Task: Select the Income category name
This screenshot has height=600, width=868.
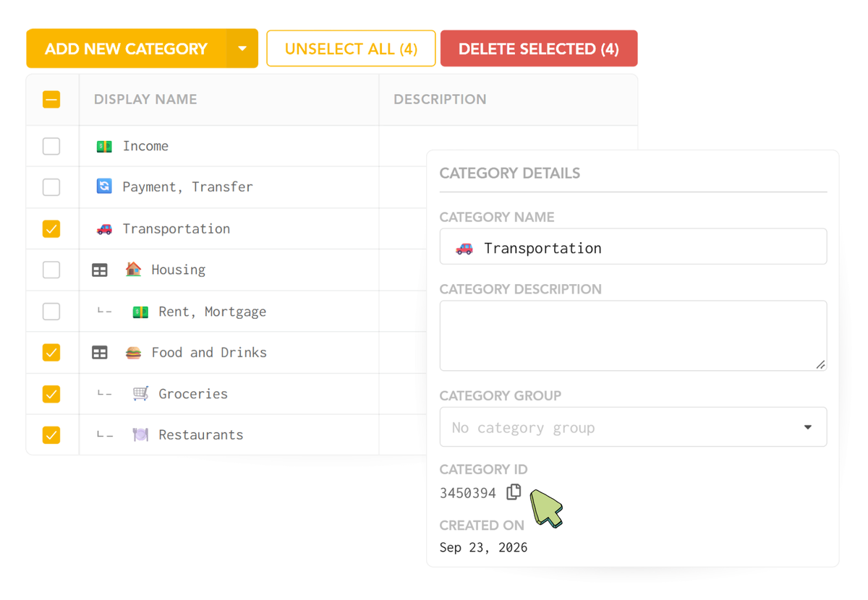Action: 145,146
